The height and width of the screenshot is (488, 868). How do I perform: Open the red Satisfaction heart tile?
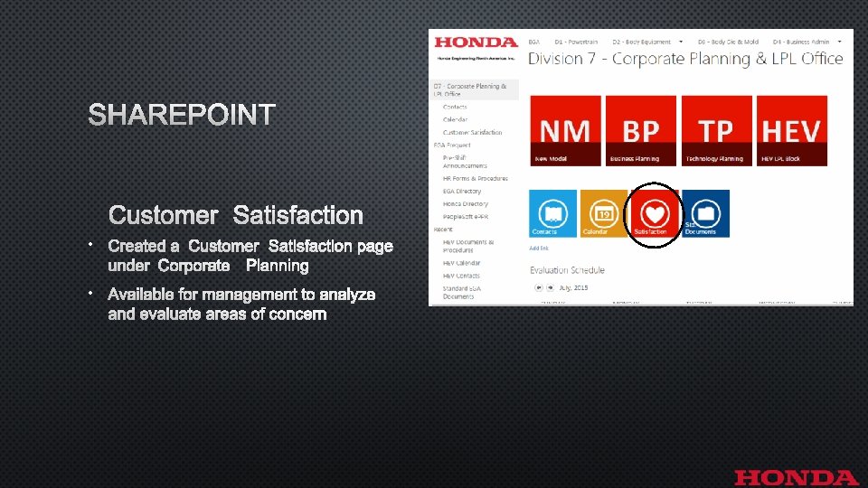[x=655, y=213]
